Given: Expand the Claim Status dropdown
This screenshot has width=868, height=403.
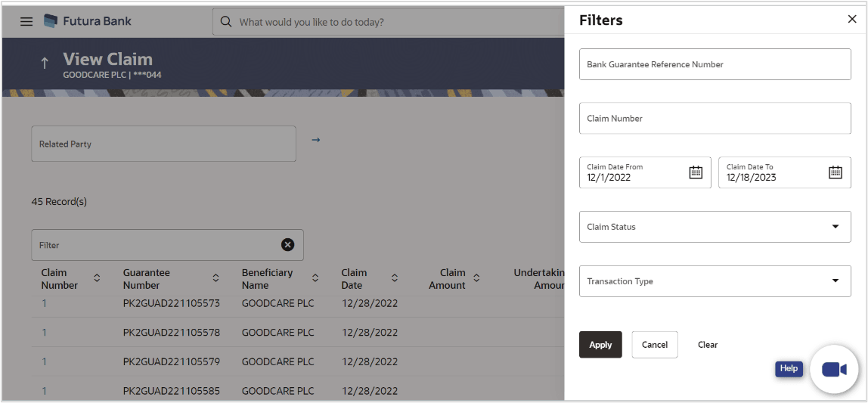Looking at the screenshot, I should (x=835, y=227).
